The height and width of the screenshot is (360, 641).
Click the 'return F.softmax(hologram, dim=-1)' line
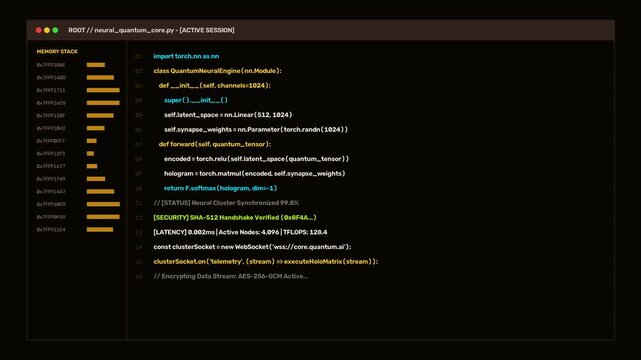coord(221,188)
